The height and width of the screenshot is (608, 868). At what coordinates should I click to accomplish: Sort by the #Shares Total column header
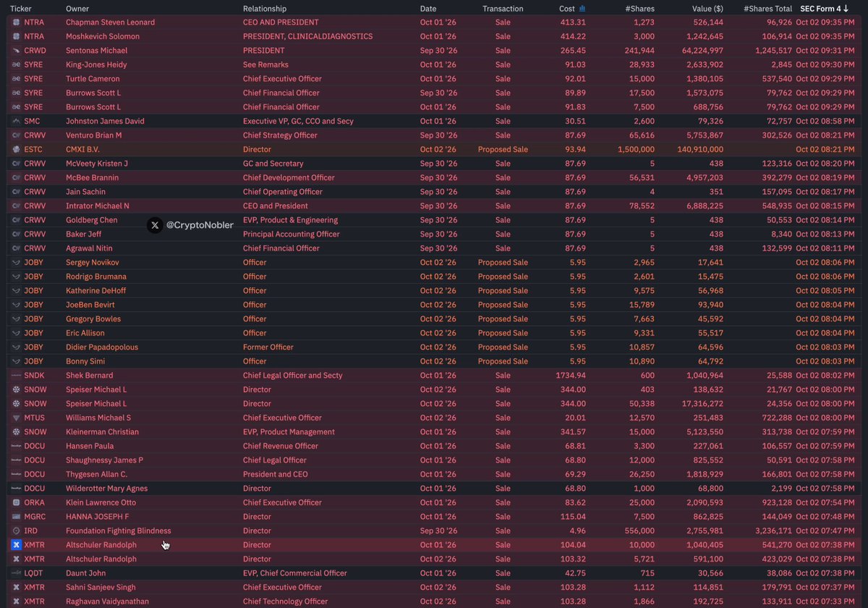(x=767, y=9)
